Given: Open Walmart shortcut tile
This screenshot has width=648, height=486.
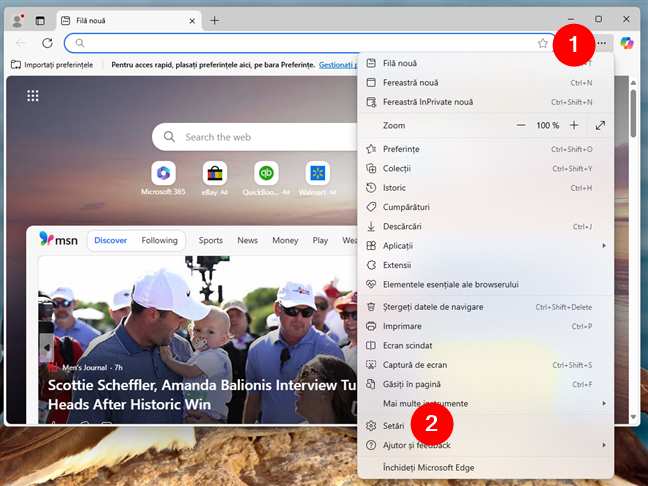Looking at the screenshot, I should [x=317, y=179].
